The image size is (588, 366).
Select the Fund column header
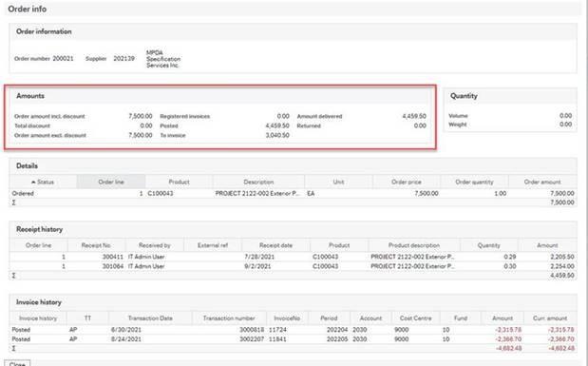[461, 318]
